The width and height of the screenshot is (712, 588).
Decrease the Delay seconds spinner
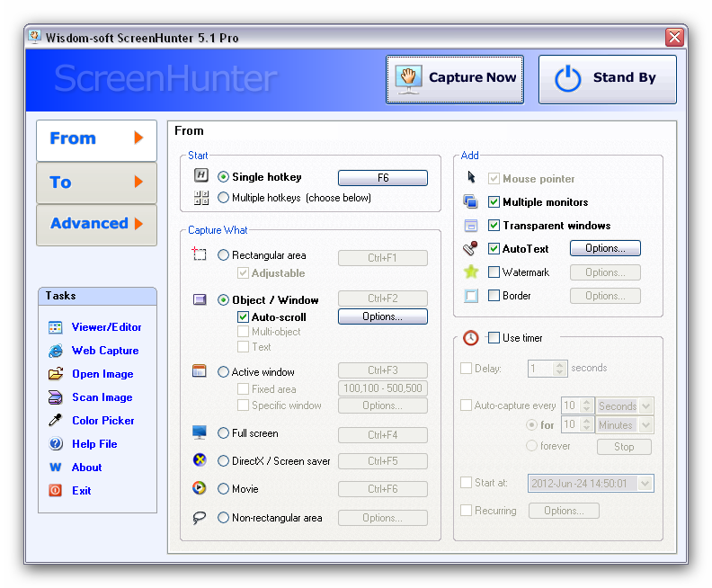coord(559,372)
